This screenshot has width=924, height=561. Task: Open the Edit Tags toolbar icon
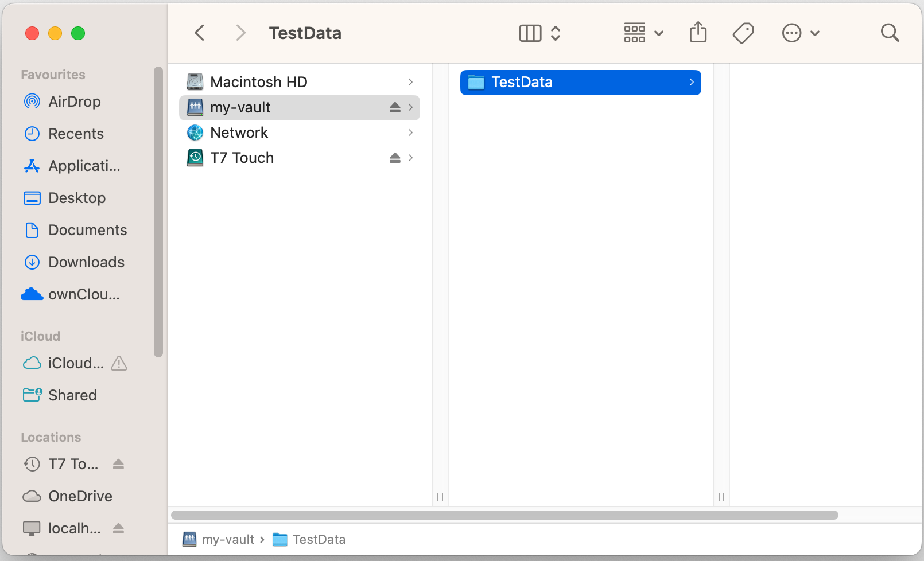coord(743,33)
